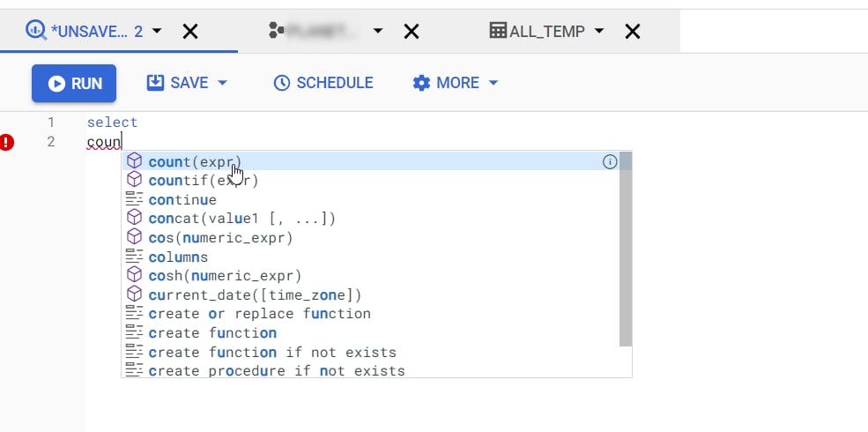Expand the ALL_TEMP tab dropdown arrow
868x432 pixels.
click(599, 31)
